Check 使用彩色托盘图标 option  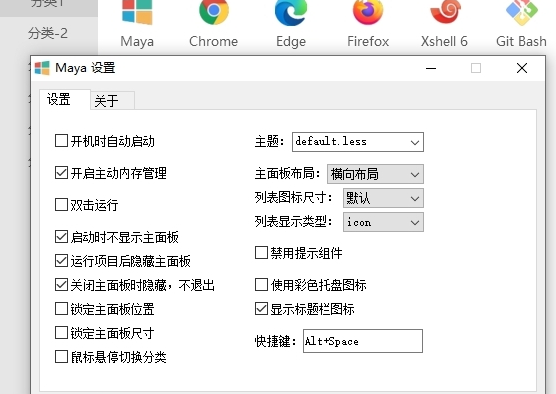click(x=261, y=284)
